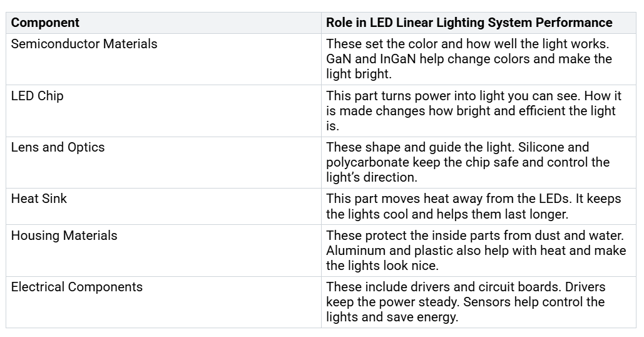Select the Electrical Components cell

77,288
